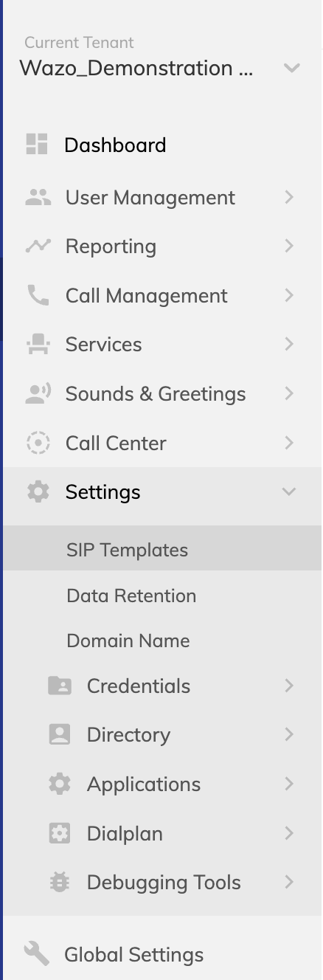
Task: Click the Call Center dotted-circle icon
Action: [x=38, y=443]
